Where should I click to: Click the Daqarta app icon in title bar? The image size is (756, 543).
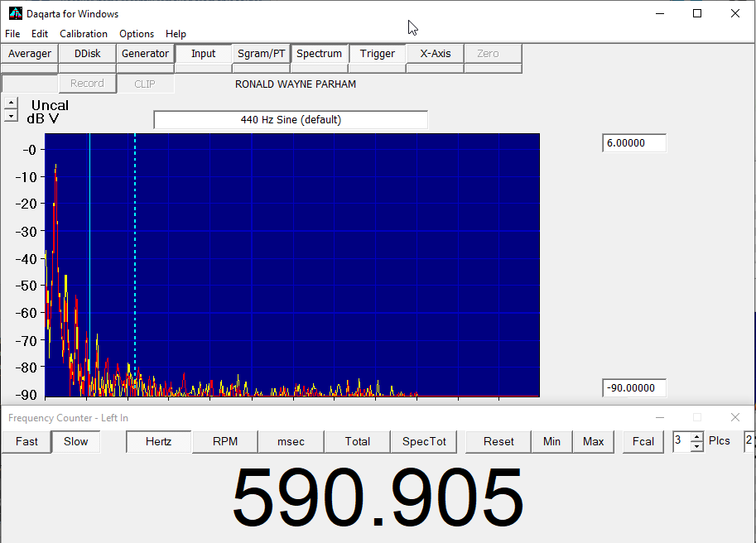pyautogui.click(x=14, y=13)
